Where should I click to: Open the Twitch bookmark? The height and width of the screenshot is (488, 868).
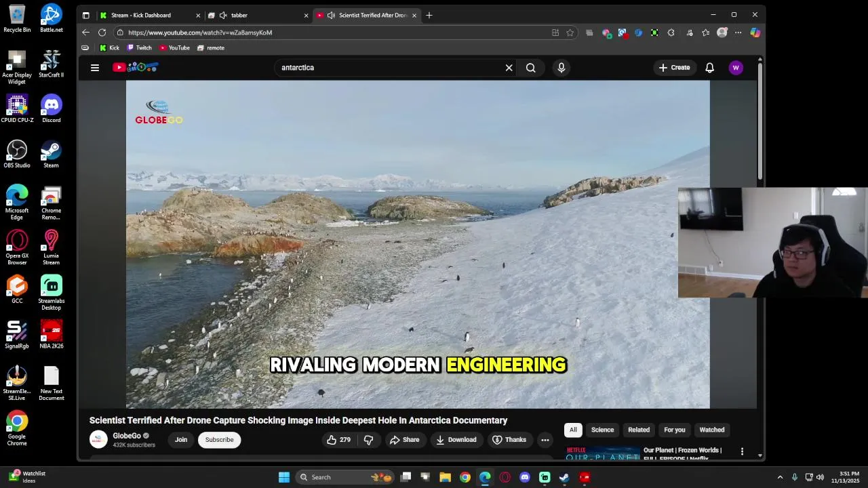tap(140, 48)
